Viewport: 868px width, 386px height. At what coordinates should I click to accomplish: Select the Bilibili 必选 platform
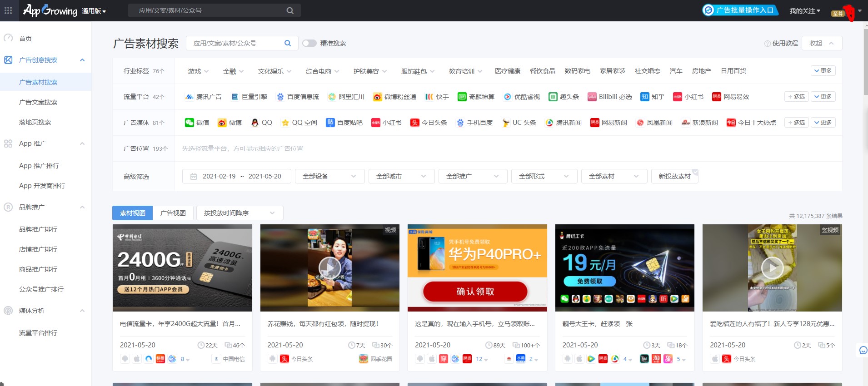[610, 97]
